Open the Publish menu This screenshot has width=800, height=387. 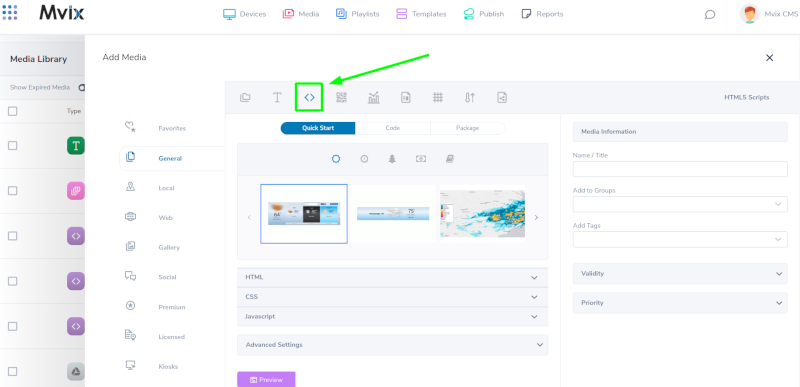point(484,14)
